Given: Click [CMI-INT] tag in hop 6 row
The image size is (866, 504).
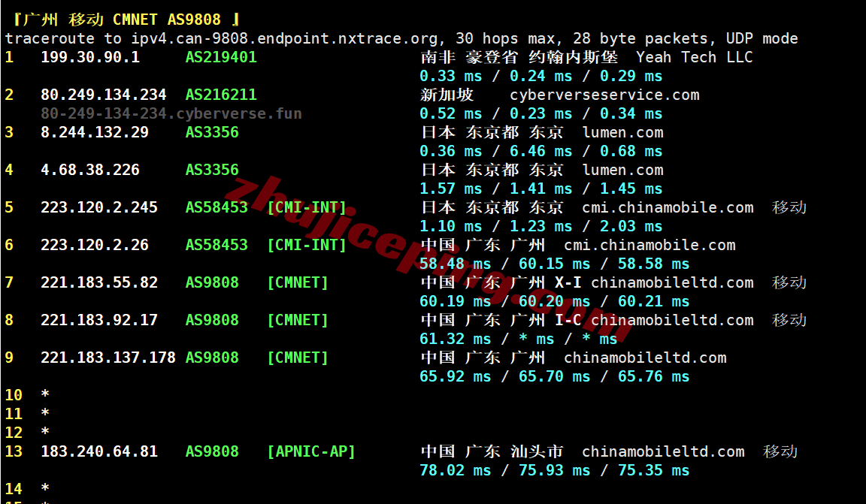Looking at the screenshot, I should [x=307, y=245].
